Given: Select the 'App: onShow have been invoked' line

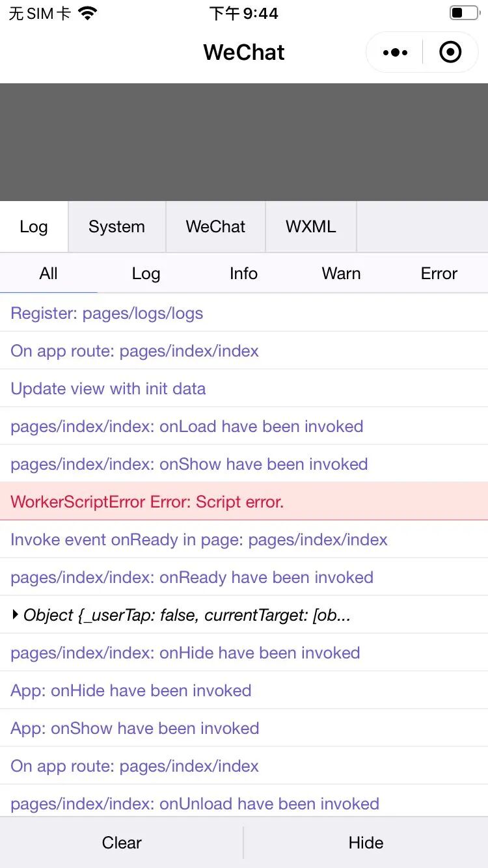Looking at the screenshot, I should 244,728.
